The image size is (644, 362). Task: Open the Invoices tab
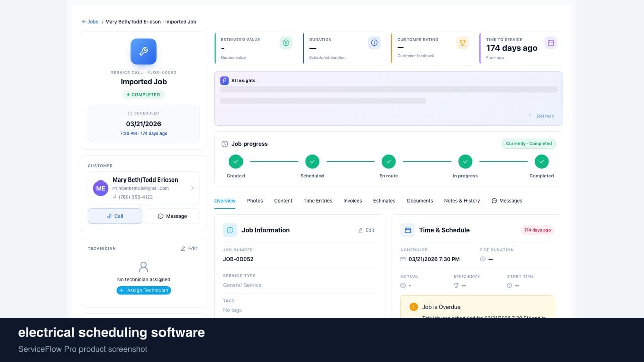[353, 201]
